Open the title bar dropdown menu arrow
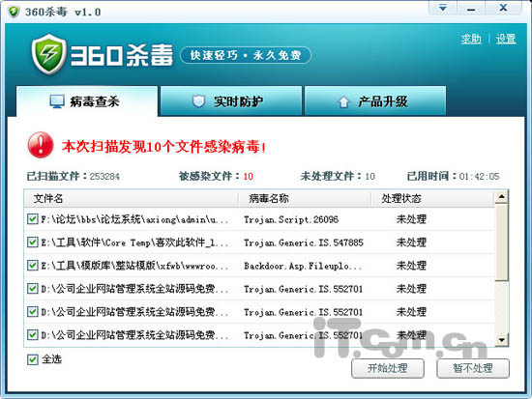This screenshot has height=399, width=532. (x=443, y=8)
